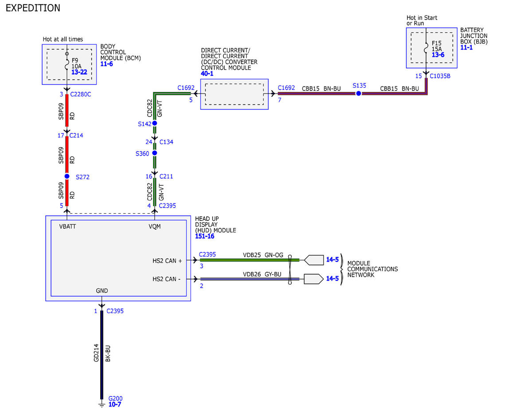
Task: Click off-page arrow for HS2 CAN + wire
Action: pyautogui.click(x=313, y=260)
